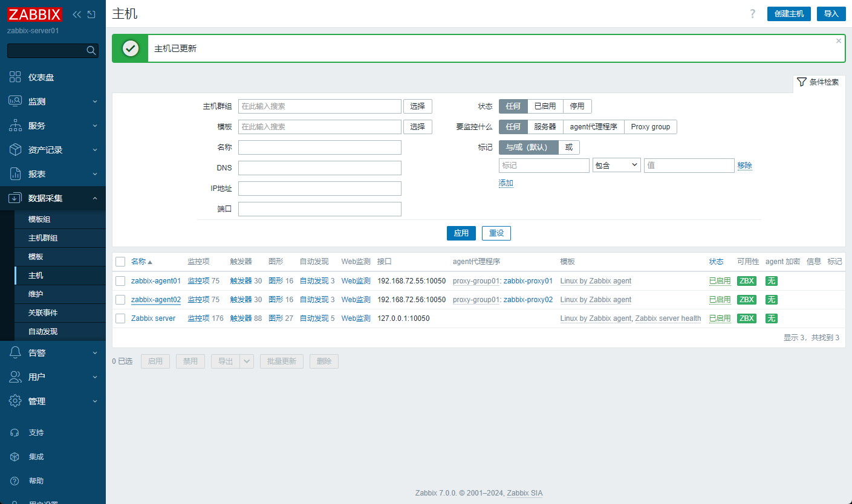This screenshot has width=852, height=504.
Task: Click the search magnifier icon
Action: pos(91,50)
